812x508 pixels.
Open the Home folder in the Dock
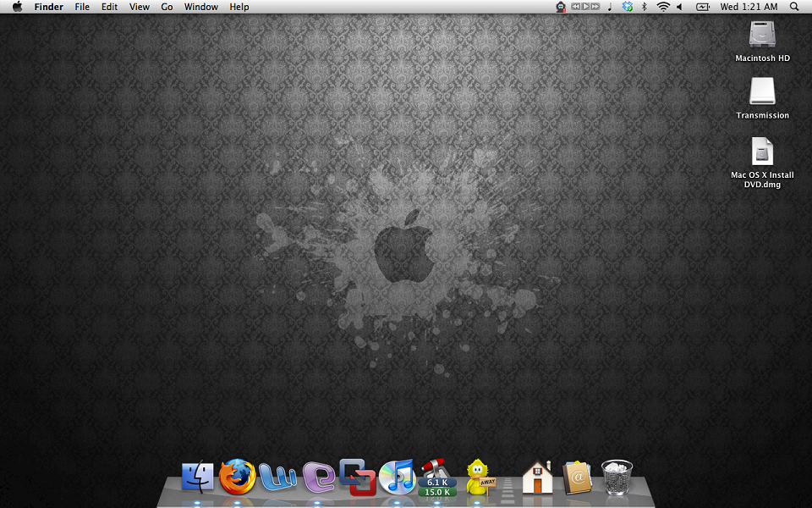(x=537, y=477)
